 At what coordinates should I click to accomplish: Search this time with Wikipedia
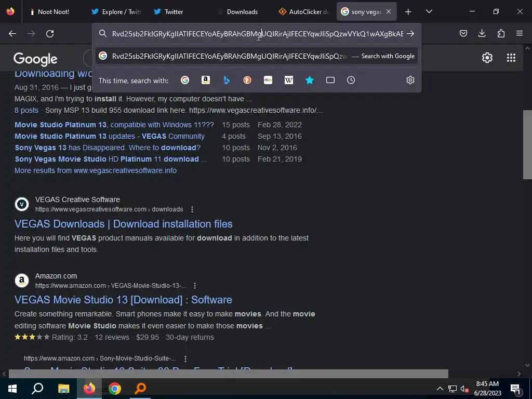point(289,80)
